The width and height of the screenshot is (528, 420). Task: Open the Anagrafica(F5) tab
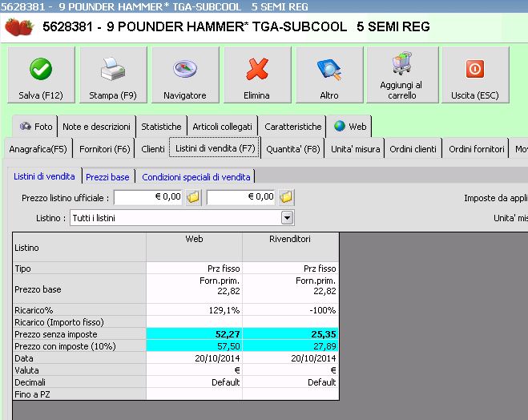tap(38, 149)
